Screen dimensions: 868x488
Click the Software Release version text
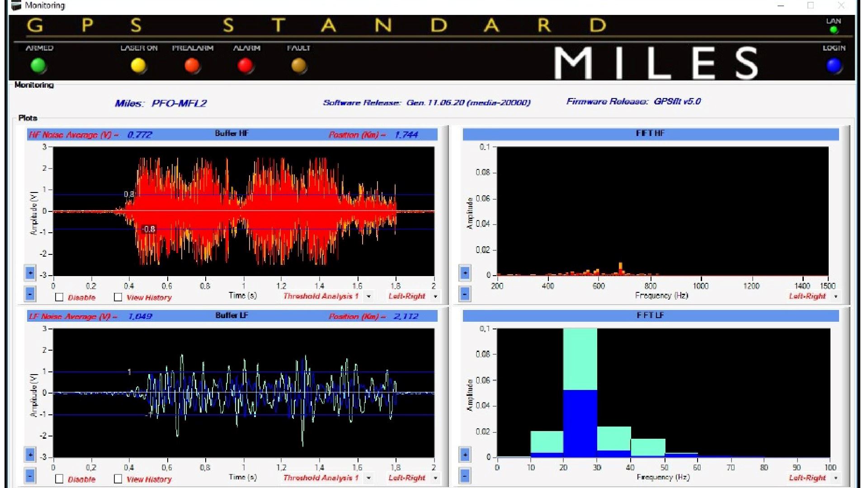point(426,103)
